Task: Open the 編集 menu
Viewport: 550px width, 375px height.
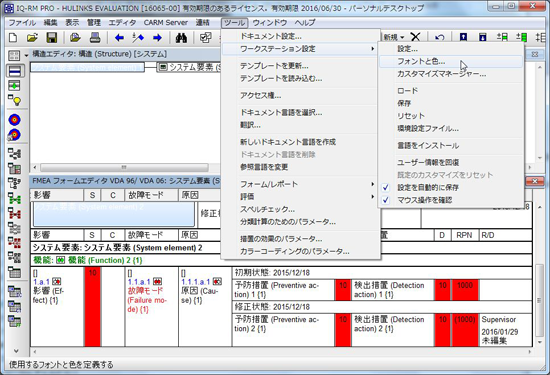Action: 50,23
